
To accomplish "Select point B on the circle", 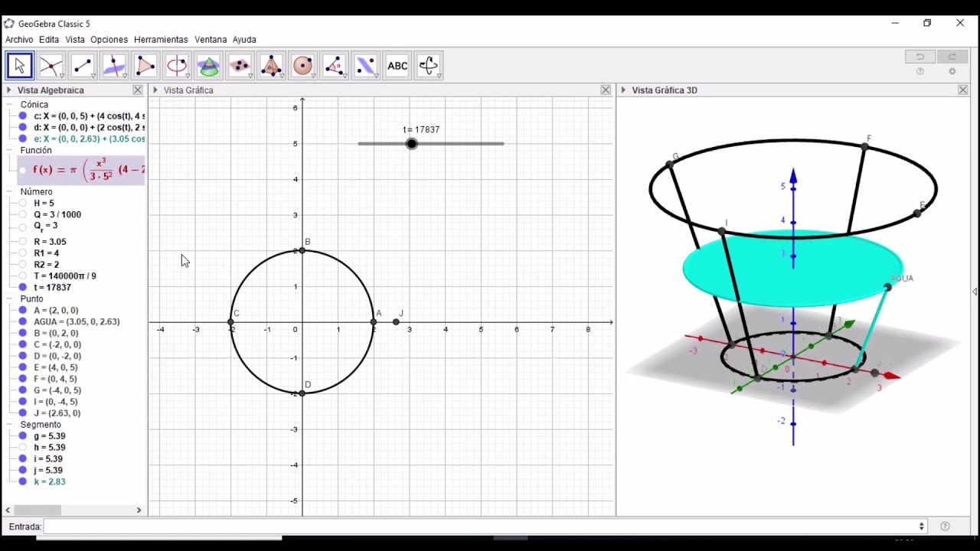I will pos(302,250).
